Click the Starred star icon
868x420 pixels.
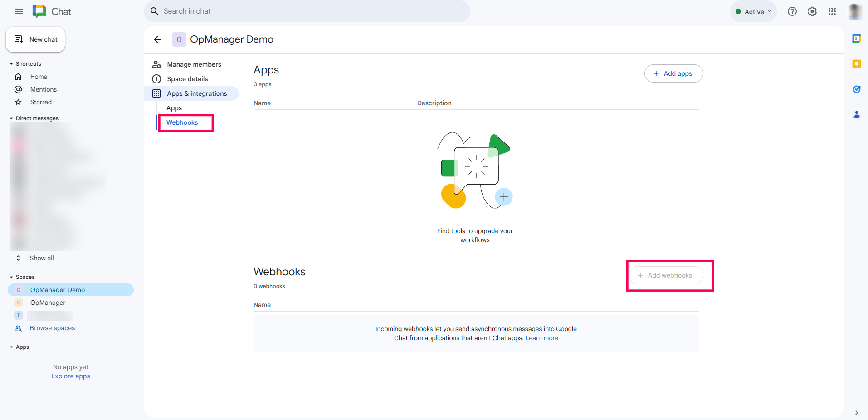18,102
